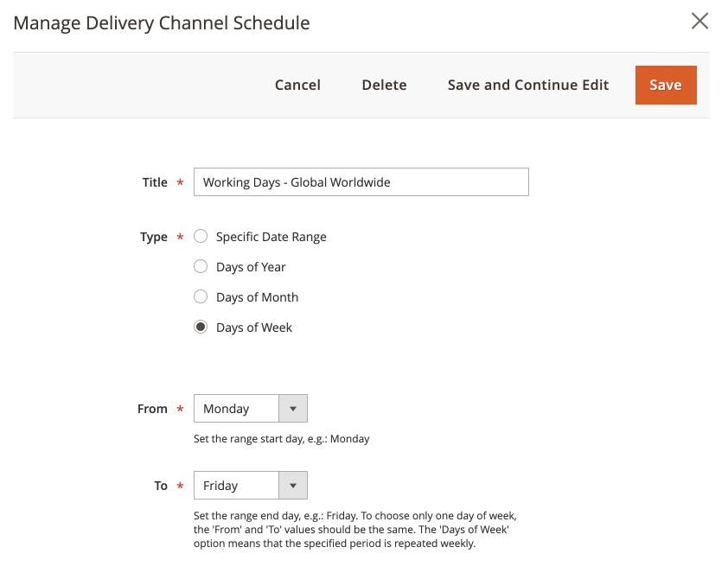This screenshot has height=579, width=728.
Task: Expand the From dropdown arrow
Action: (293, 409)
